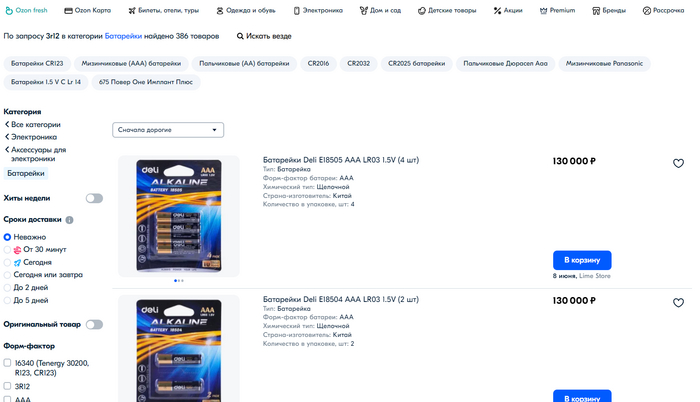Viewport: 700px width, 402px height.
Task: Select Батарейки 1.5 V C Lr 14 chip
Action: (46, 82)
